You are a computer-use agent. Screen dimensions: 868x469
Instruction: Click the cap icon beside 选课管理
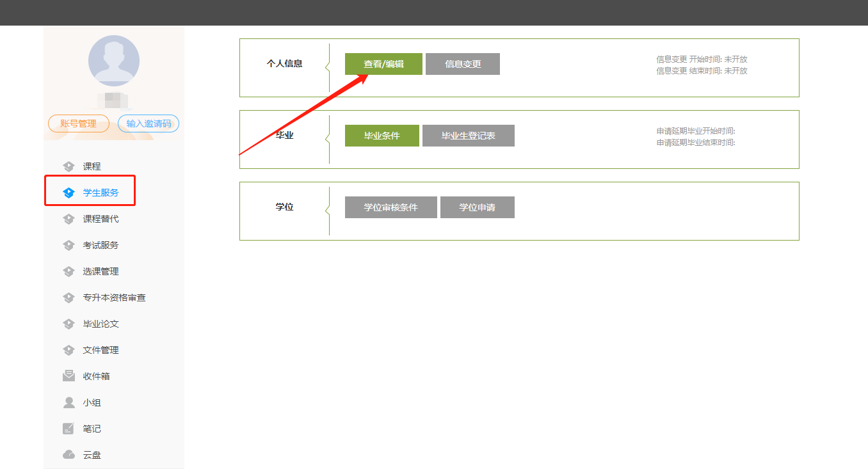[69, 271]
